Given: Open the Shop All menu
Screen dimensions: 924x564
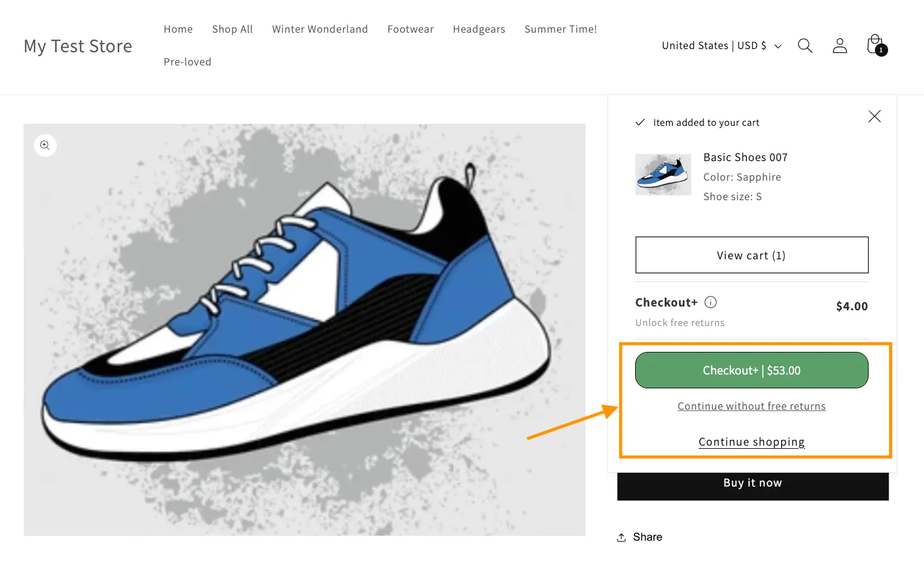Looking at the screenshot, I should pyautogui.click(x=232, y=30).
